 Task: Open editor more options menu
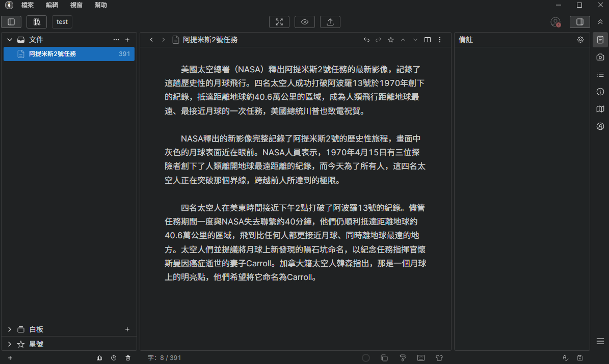[440, 40]
